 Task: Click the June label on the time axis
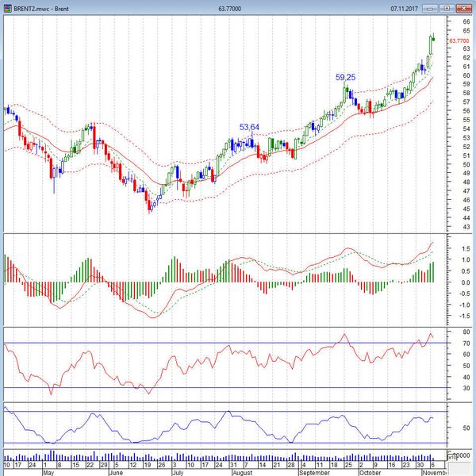click(x=116, y=471)
